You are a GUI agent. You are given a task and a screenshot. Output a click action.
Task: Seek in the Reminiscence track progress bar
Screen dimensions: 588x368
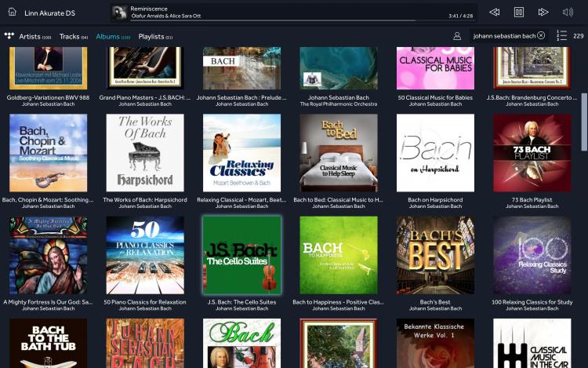click(x=302, y=20)
